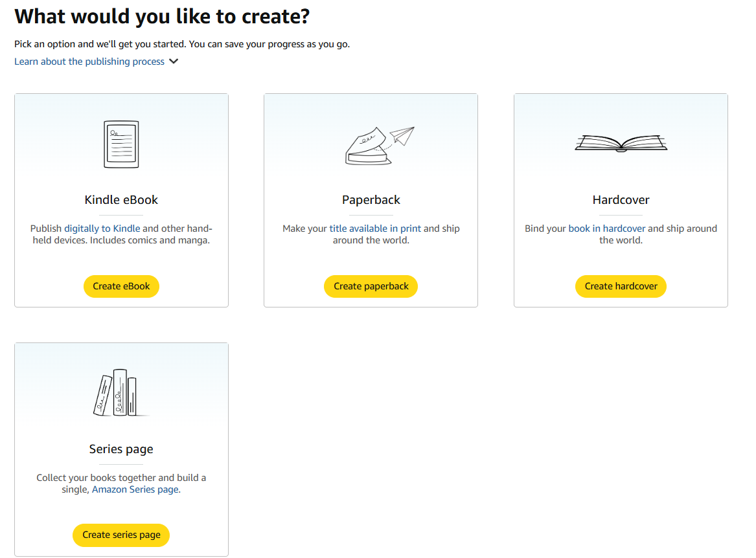Screen dimensions: 756x558
Task: Click the Kindle eBook reader icon
Action: 122,144
